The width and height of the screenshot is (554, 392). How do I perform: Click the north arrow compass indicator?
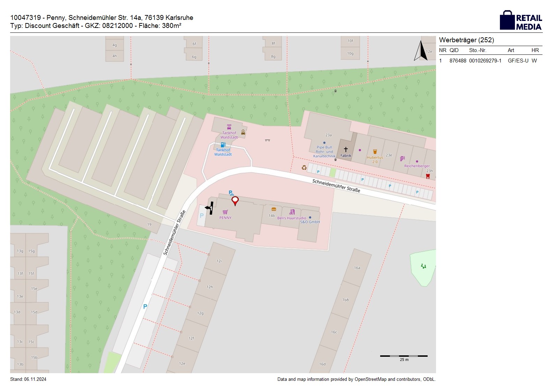tap(421, 51)
